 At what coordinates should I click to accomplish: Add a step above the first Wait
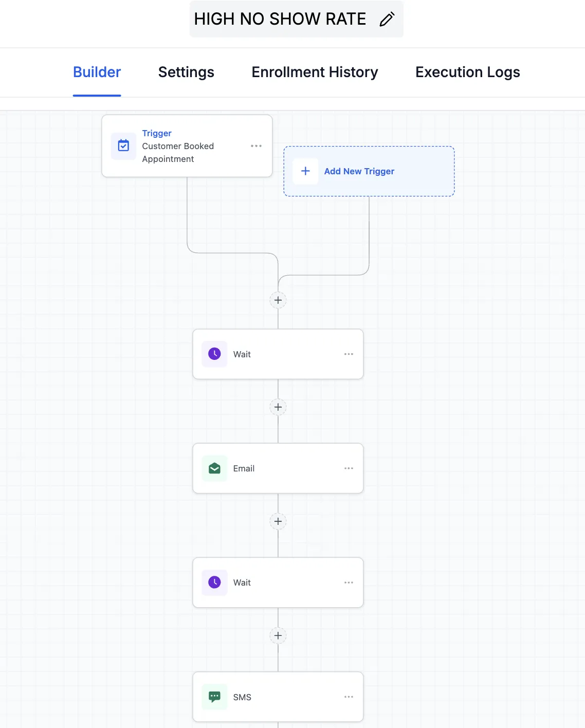pos(278,300)
